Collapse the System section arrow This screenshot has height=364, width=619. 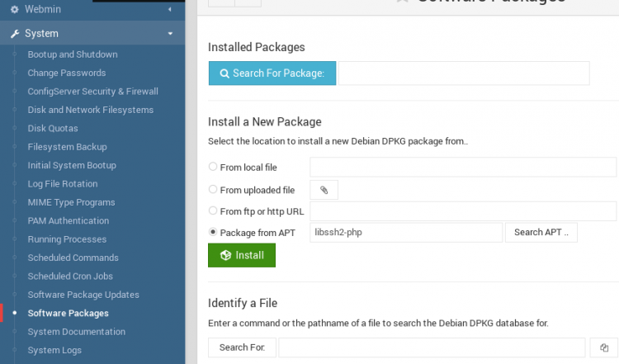(x=169, y=34)
